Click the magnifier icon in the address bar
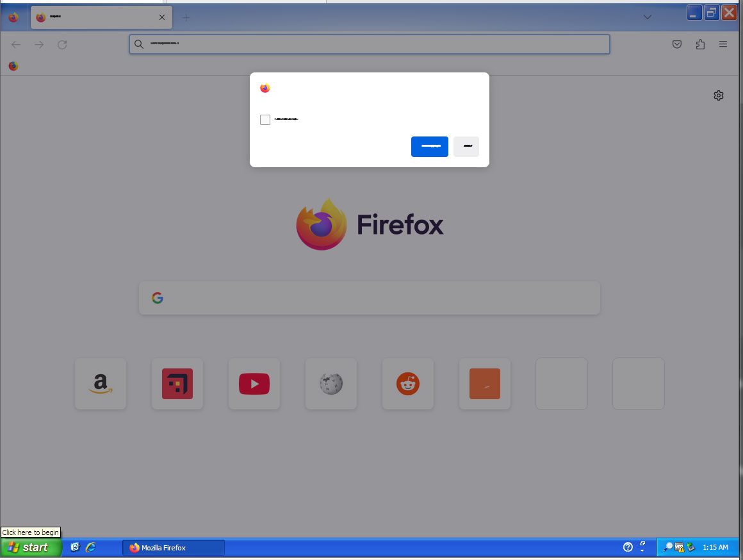This screenshot has height=560, width=743. pyautogui.click(x=139, y=44)
